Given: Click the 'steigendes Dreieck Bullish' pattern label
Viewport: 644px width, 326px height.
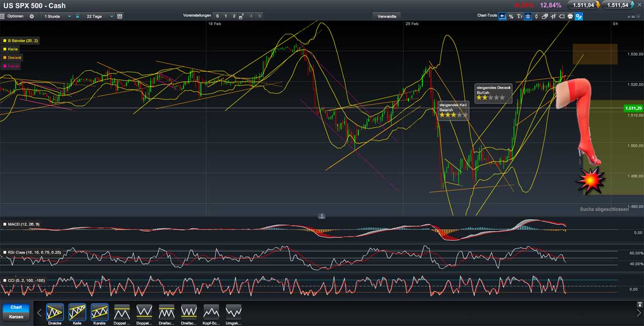Looking at the screenshot, I should (494, 93).
